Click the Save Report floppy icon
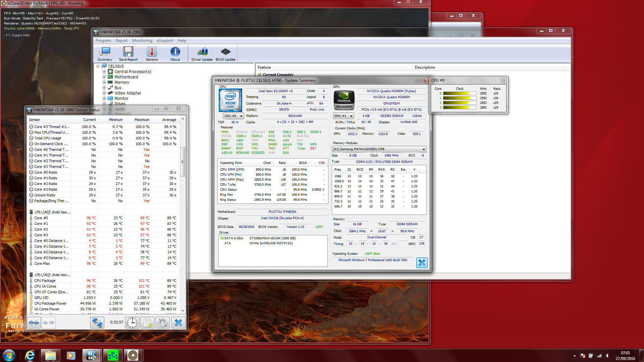Viewport: 644px width, 362px height. [x=128, y=54]
